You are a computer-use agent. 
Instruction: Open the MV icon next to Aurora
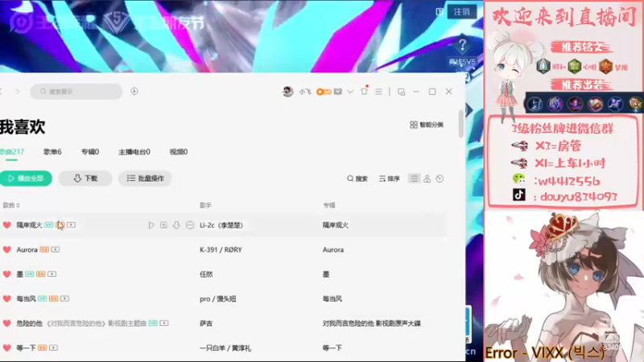[x=56, y=249]
